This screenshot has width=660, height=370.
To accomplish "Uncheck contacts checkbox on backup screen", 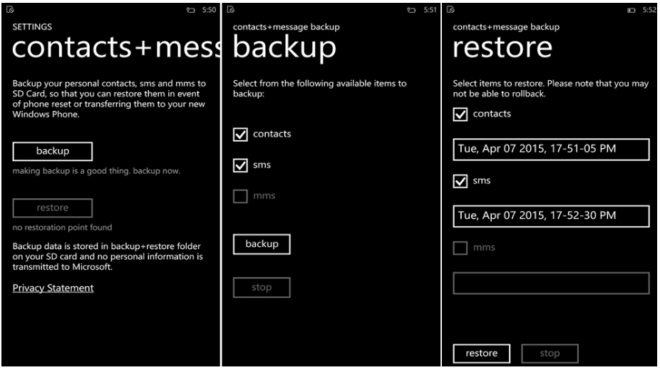I will (240, 134).
